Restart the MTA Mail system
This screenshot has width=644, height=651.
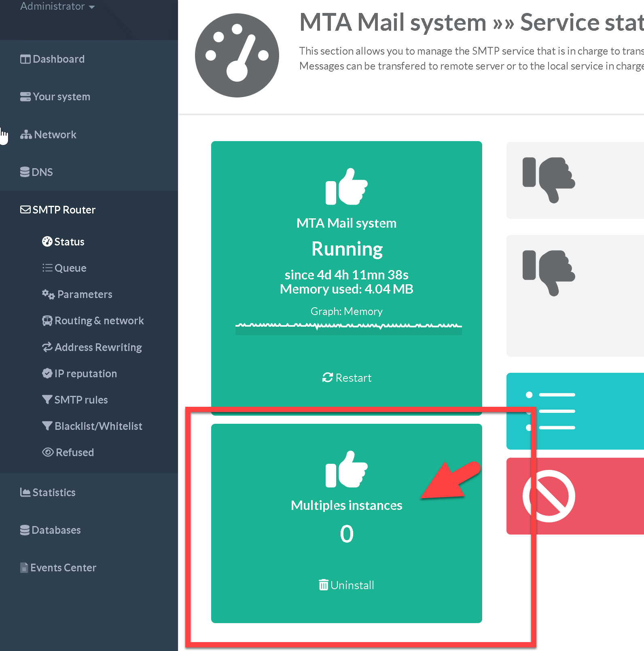pos(347,378)
